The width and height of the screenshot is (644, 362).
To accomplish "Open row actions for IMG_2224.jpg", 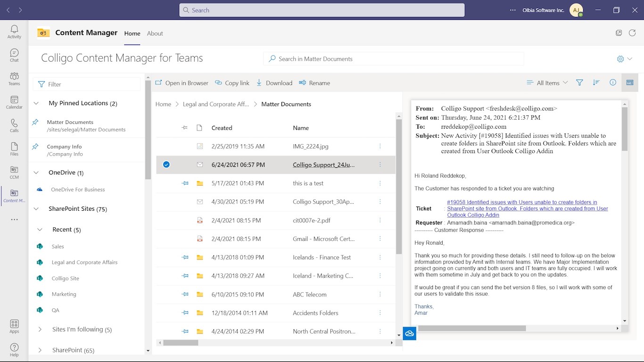I will [380, 147].
